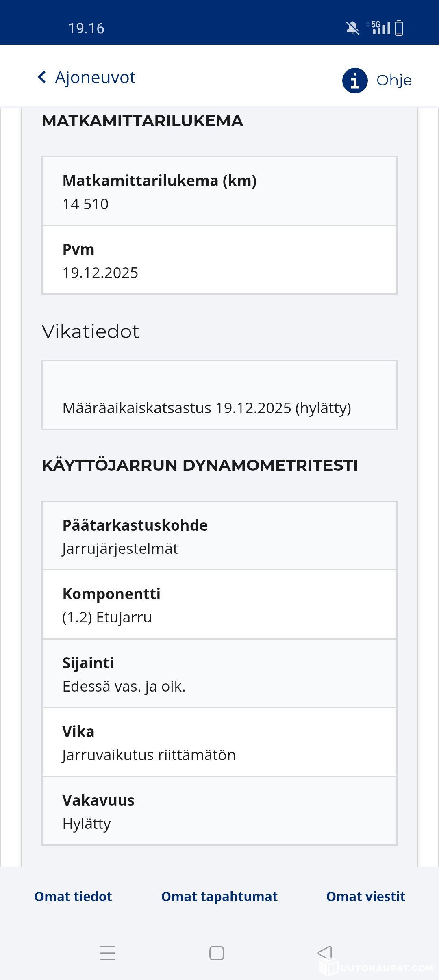The width and height of the screenshot is (439, 980).
Task: Tap the muted notifications bell icon
Action: point(352,28)
